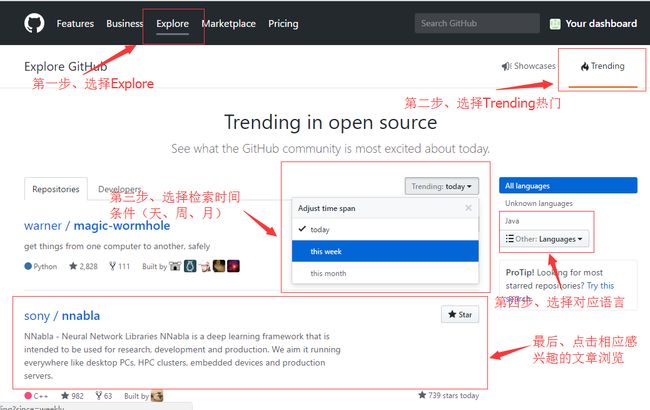The image size is (650, 410).
Task: Choose 'this week' time span option
Action: pos(385,251)
